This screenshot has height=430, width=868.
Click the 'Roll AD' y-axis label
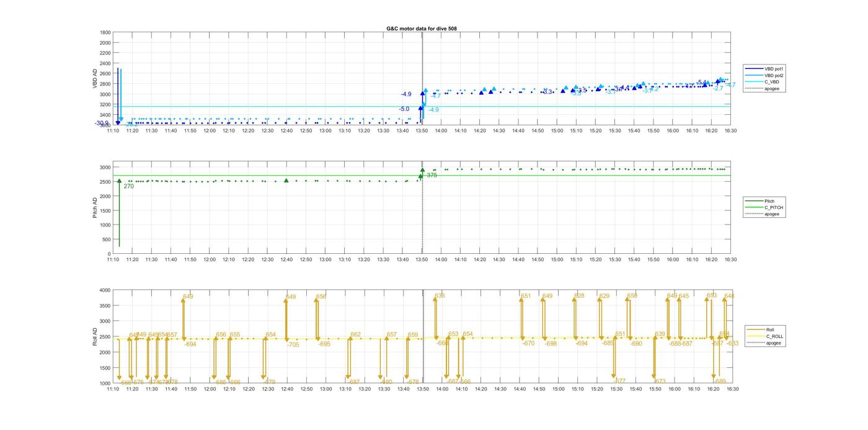tap(96, 336)
